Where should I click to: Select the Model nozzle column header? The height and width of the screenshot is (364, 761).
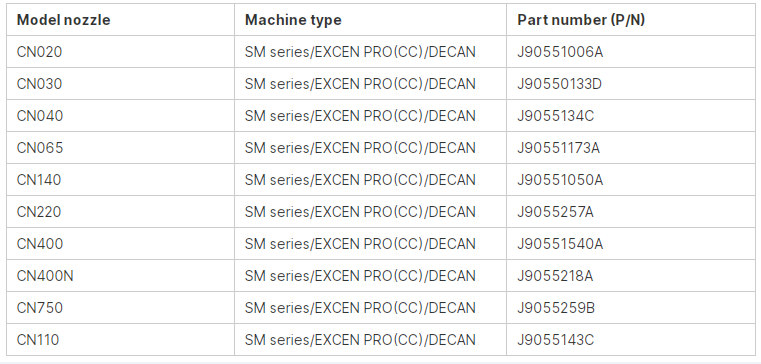pos(64,20)
